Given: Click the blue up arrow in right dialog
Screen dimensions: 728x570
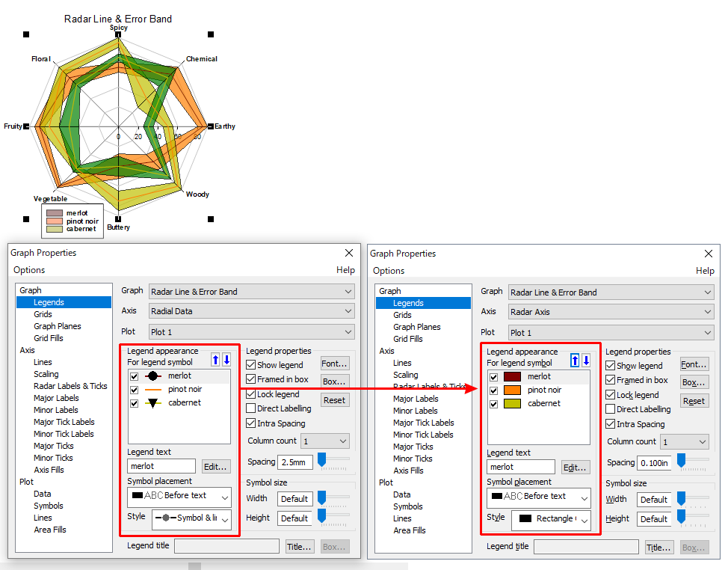Looking at the screenshot, I should pos(575,361).
